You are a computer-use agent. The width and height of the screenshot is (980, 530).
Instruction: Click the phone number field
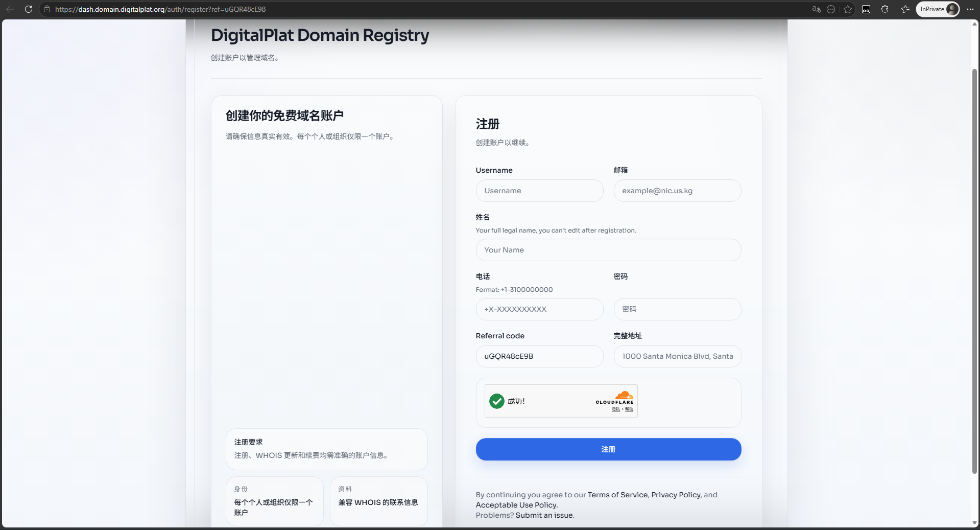point(539,309)
